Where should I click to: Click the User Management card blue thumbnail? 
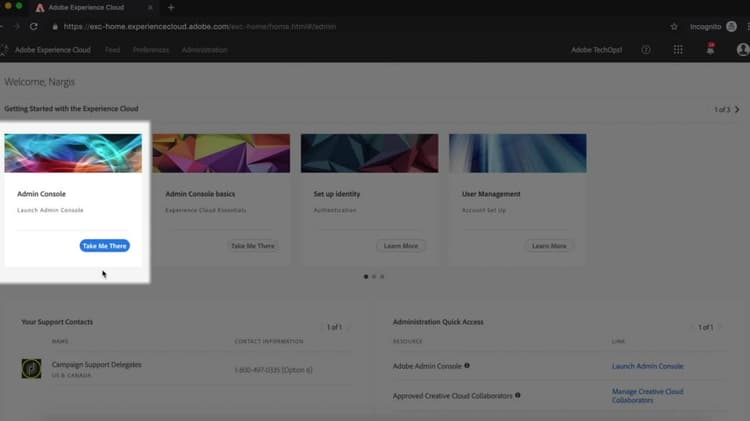[x=518, y=153]
